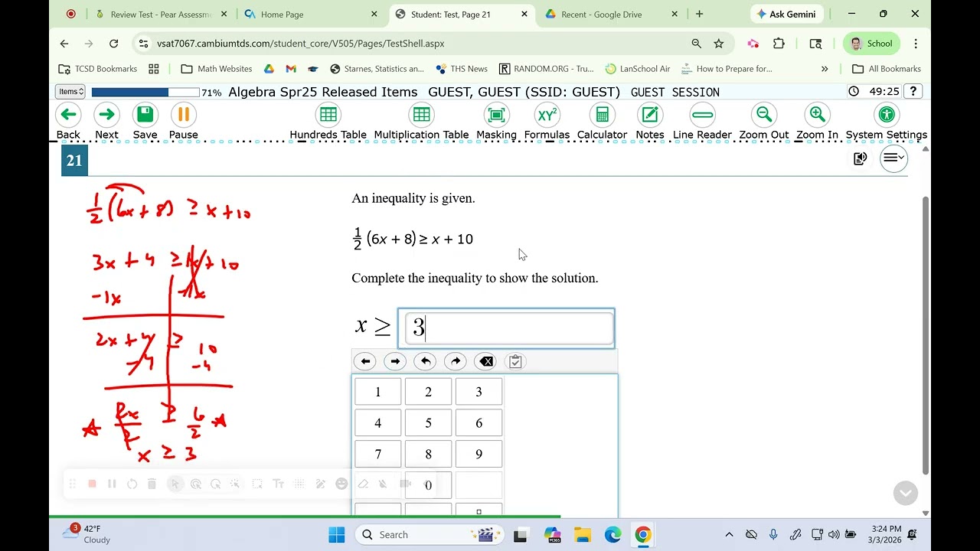Close the Student: Test, Page 21 tab
This screenshot has width=980, height=551.
point(524,14)
